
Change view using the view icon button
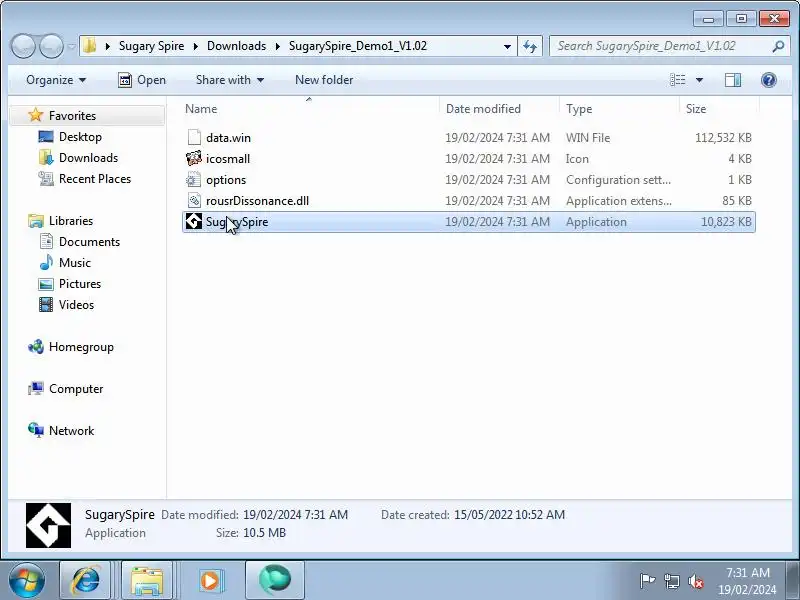tap(678, 80)
